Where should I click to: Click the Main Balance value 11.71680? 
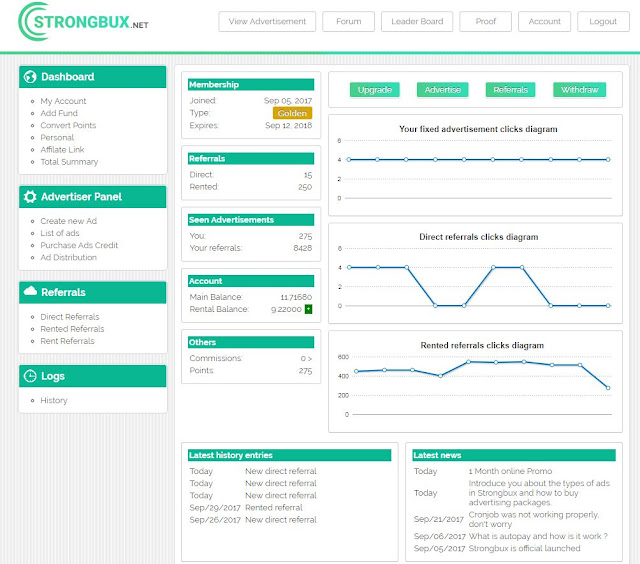click(x=296, y=297)
